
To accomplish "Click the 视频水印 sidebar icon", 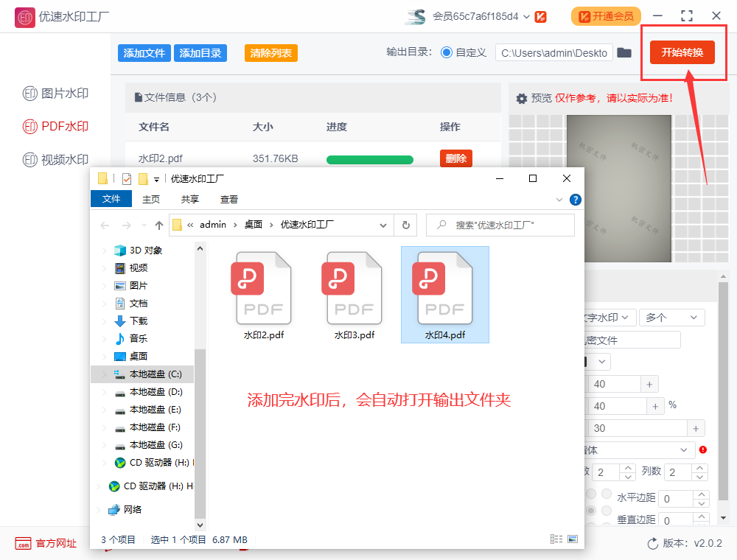I will click(30, 160).
